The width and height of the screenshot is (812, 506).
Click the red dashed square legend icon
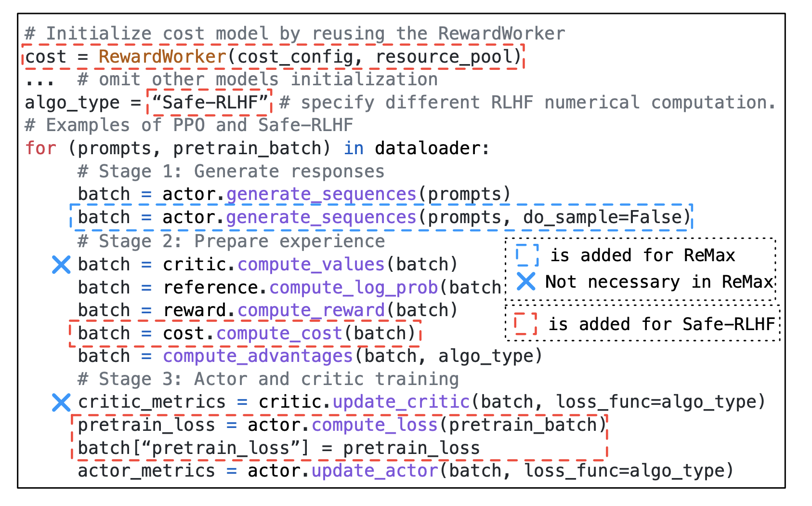525,324
